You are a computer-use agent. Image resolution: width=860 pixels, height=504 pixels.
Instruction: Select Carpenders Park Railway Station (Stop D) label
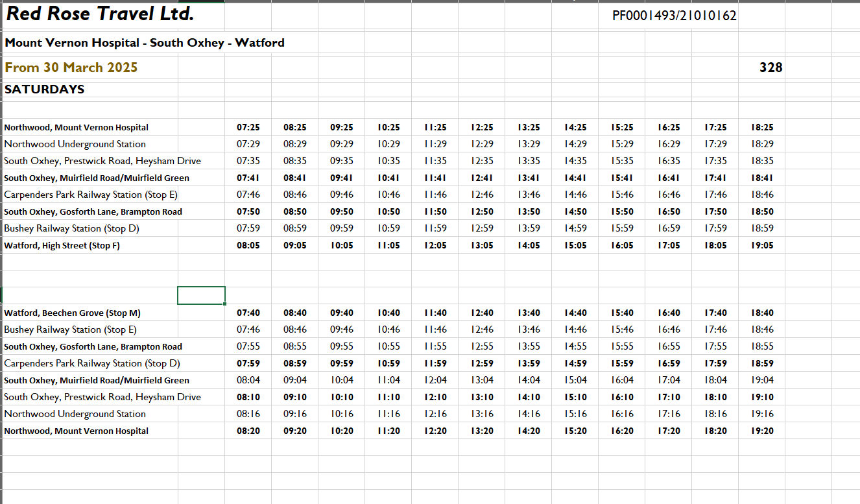click(x=92, y=363)
